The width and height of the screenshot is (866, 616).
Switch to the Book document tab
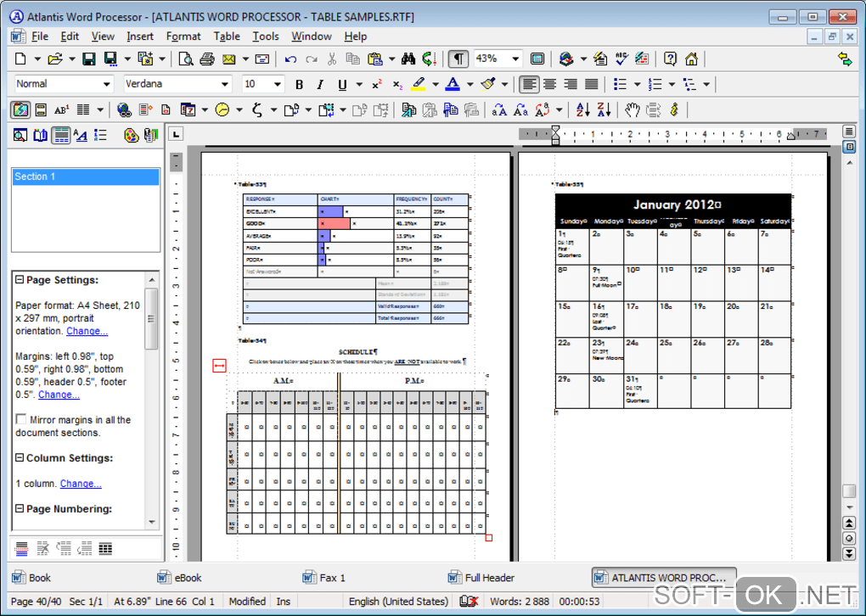[32, 578]
